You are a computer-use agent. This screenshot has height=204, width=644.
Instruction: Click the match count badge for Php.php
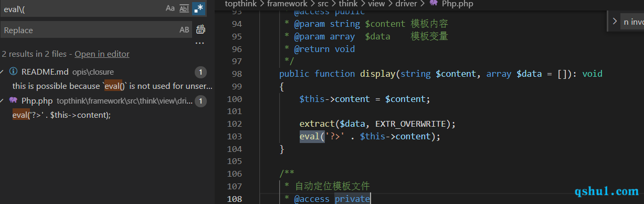pyautogui.click(x=200, y=101)
